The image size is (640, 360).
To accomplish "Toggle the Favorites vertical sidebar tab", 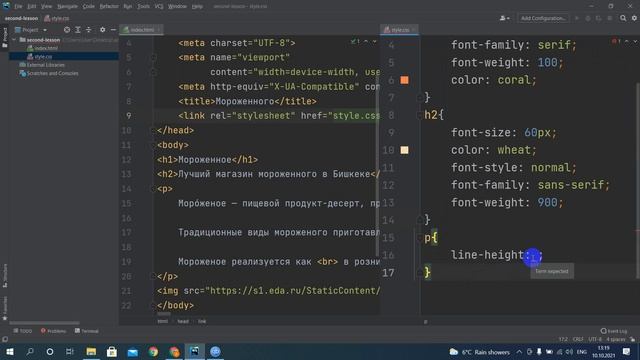I will pyautogui.click(x=4, y=309).
